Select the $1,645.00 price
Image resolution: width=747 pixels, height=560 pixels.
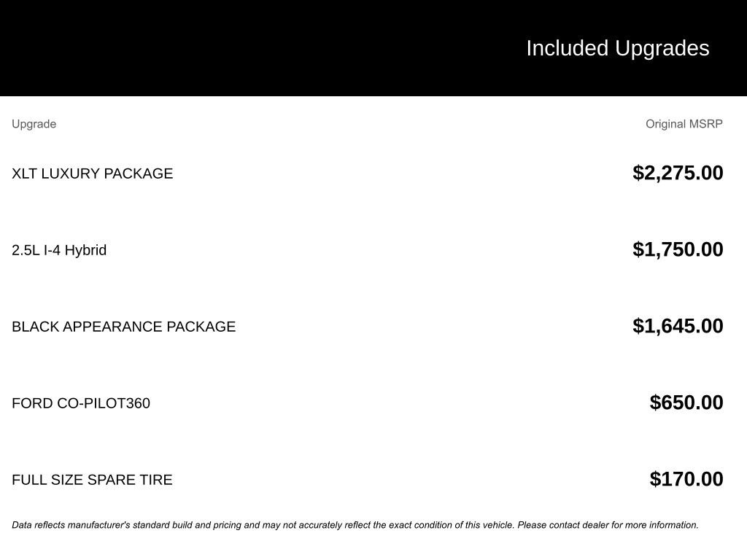pos(678,326)
